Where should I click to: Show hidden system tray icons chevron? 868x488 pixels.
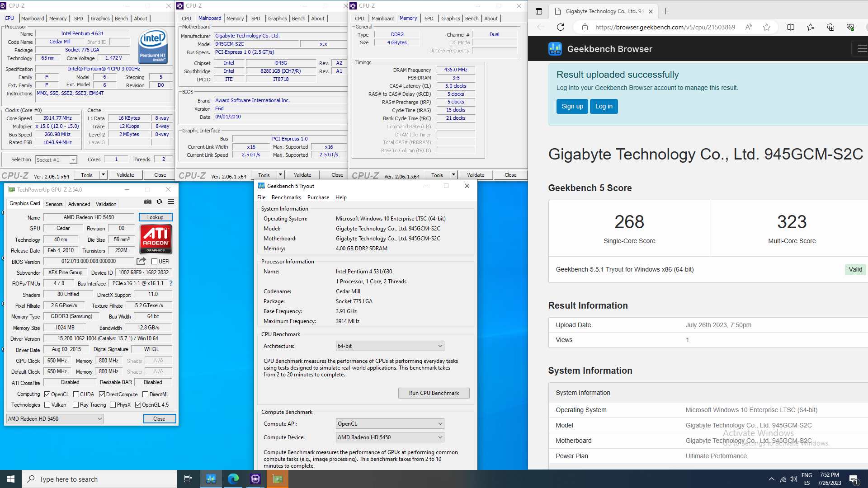pos(771,479)
